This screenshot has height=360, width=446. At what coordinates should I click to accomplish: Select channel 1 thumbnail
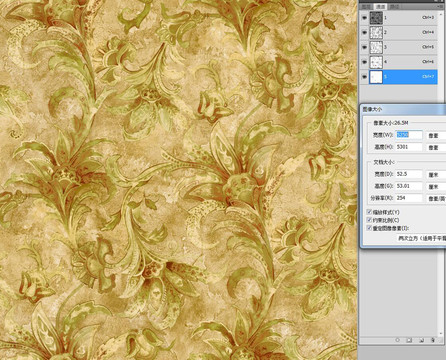click(x=376, y=17)
